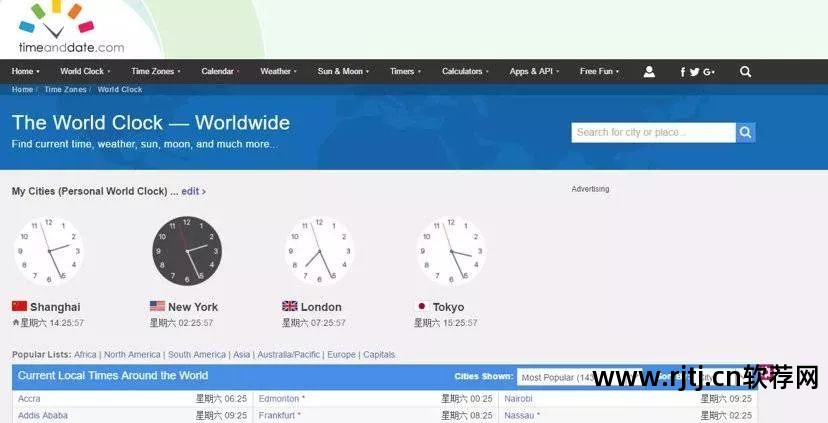Open the Facebook icon in navigation bar
The image size is (828, 423).
click(x=683, y=72)
